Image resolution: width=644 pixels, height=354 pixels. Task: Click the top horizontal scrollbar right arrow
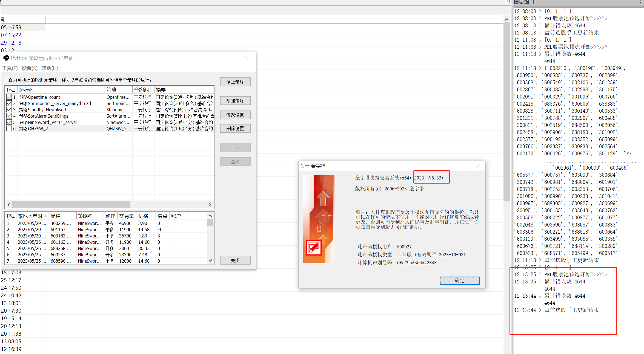507,2
